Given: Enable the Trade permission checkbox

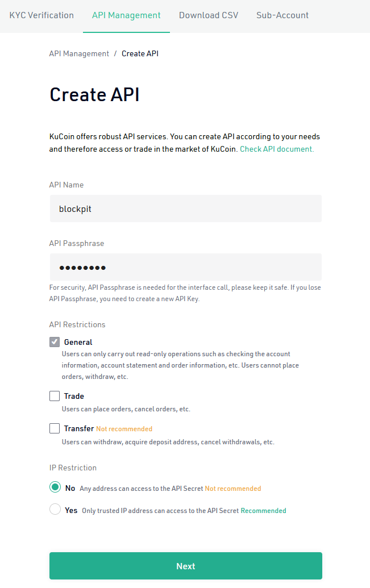Looking at the screenshot, I should (55, 396).
